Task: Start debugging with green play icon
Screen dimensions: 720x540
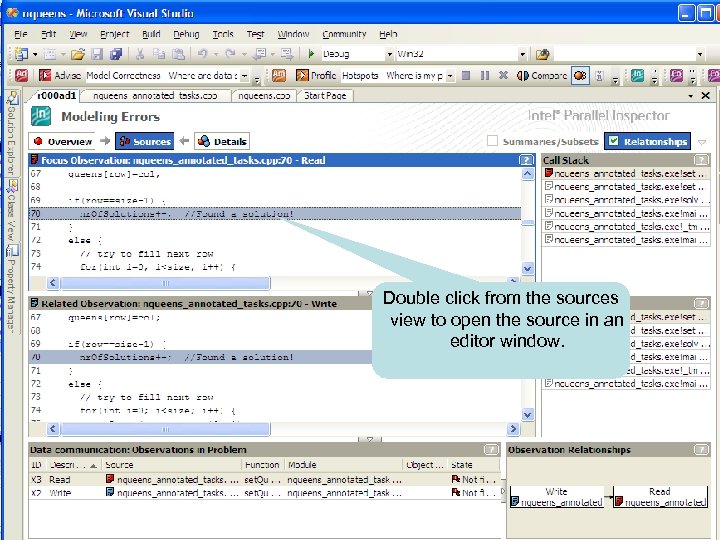Action: [311, 54]
